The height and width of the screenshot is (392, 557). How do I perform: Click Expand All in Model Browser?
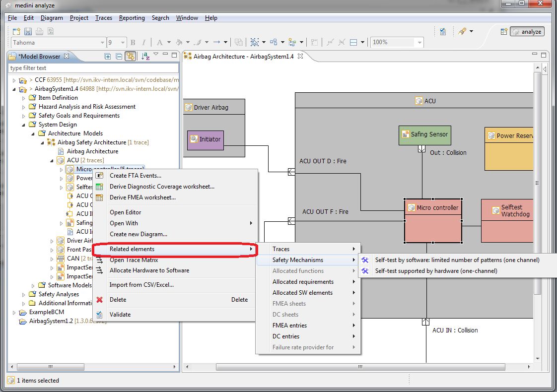(x=108, y=56)
